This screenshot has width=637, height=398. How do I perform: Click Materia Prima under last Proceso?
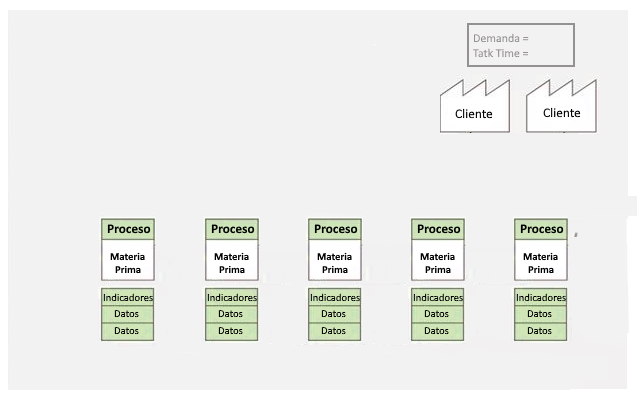[541, 263]
